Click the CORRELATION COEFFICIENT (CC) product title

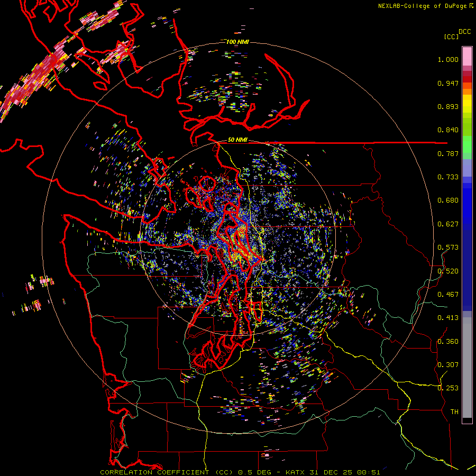coord(167,472)
